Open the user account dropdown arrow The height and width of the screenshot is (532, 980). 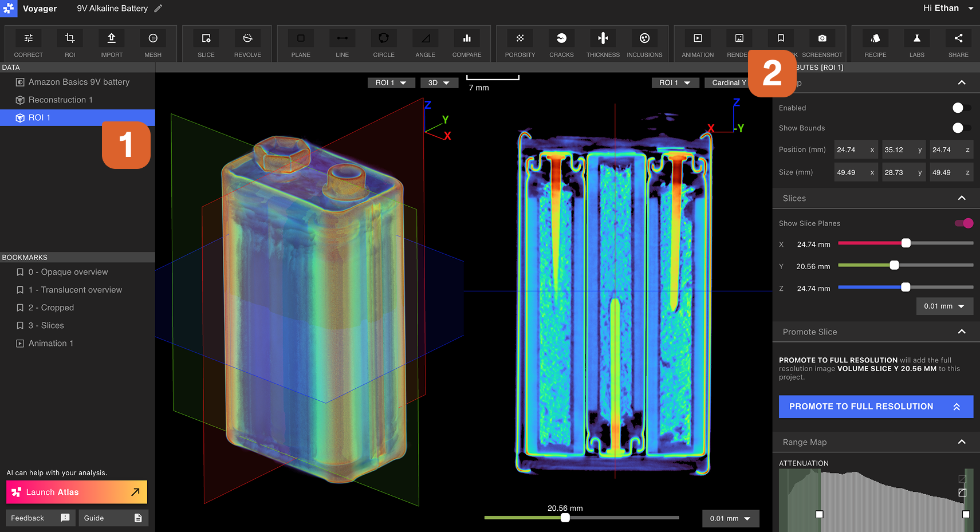point(971,9)
